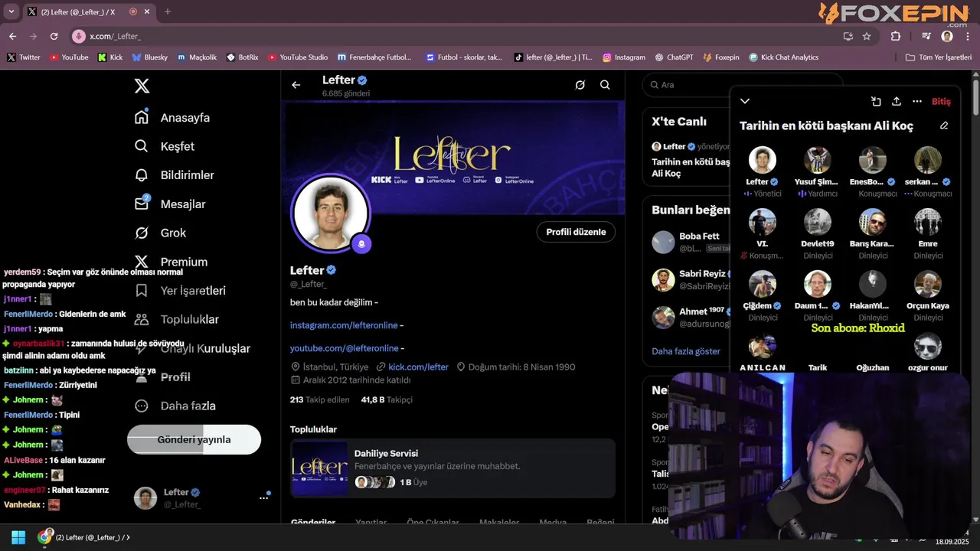Image resolution: width=980 pixels, height=551 pixels.
Task: Open Chrome tab search dropdown
Action: pos(11,11)
